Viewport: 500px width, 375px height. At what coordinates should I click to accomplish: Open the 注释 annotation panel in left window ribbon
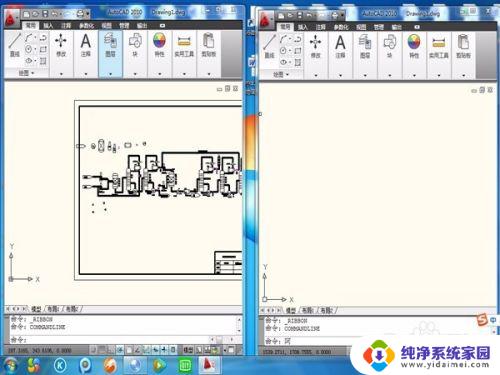(x=86, y=45)
